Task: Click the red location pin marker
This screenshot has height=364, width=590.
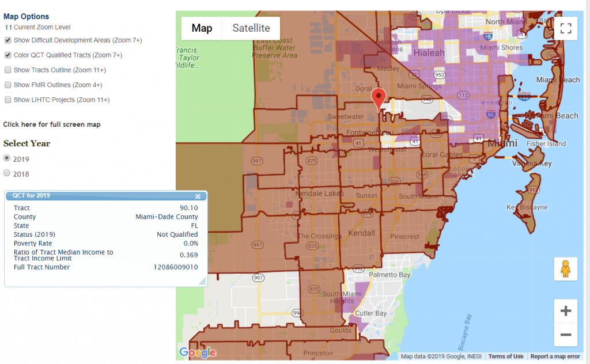Action: (x=378, y=98)
